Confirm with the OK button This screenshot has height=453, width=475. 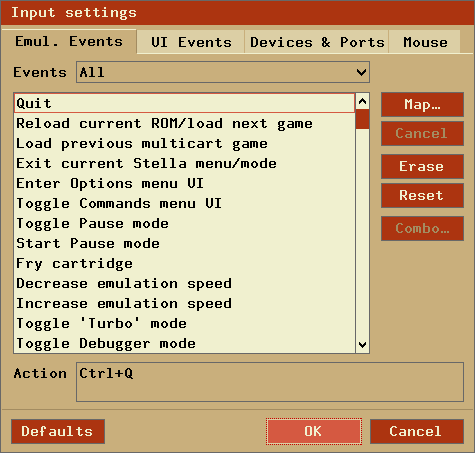click(x=314, y=431)
